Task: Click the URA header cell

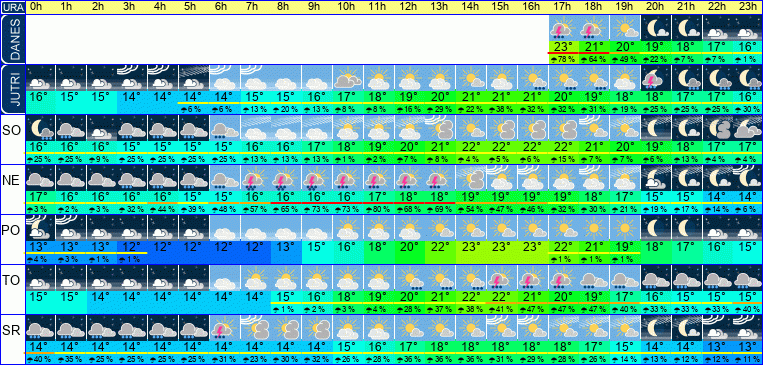Action: (12, 7)
